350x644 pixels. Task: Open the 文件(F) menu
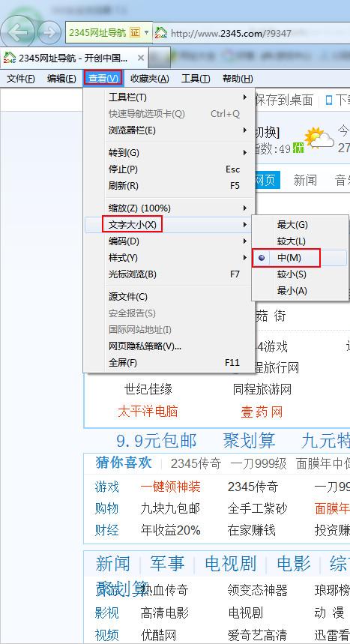[20, 79]
